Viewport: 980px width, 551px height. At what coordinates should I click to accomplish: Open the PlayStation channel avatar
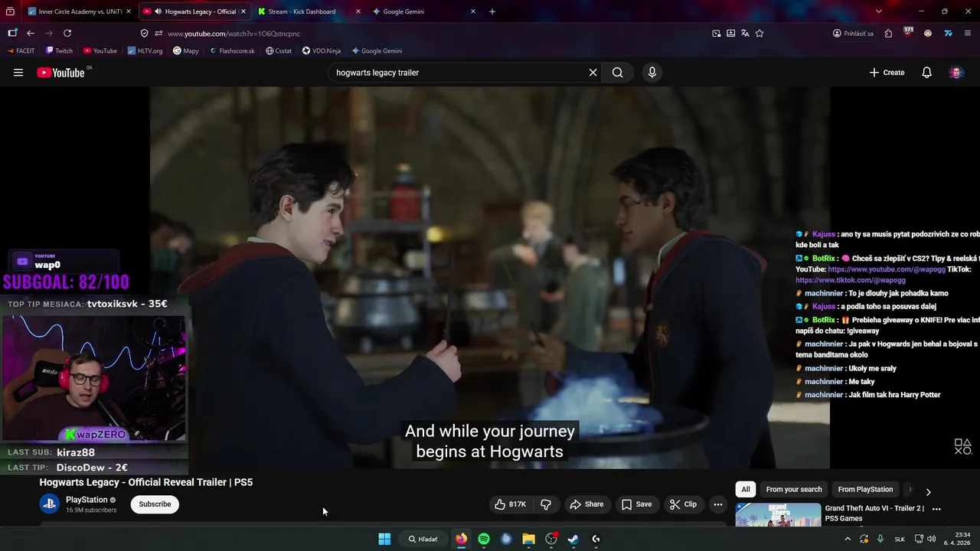pos(50,504)
